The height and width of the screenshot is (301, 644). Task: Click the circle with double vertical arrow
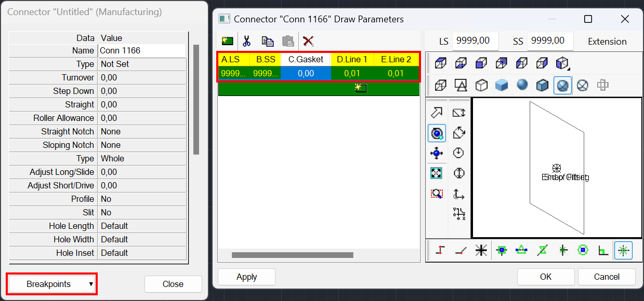click(x=459, y=173)
